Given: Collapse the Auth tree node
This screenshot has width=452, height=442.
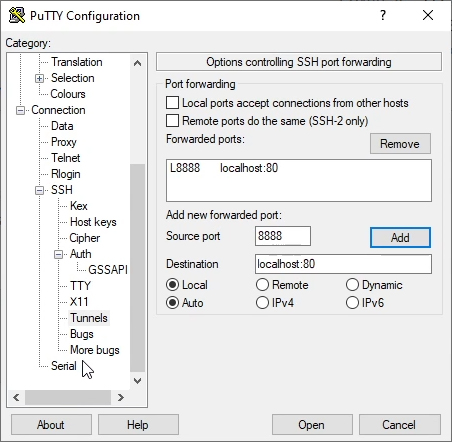Looking at the screenshot, I should (58, 255).
